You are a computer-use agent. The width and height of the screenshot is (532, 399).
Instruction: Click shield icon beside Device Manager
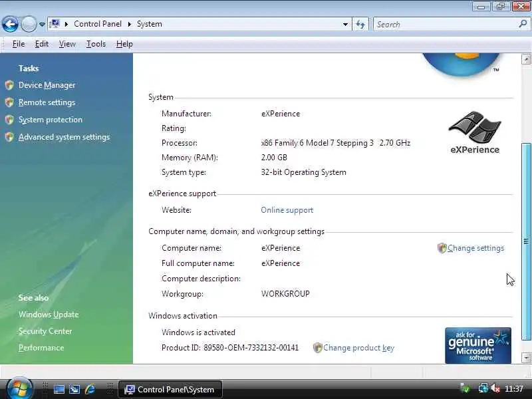[9, 85]
